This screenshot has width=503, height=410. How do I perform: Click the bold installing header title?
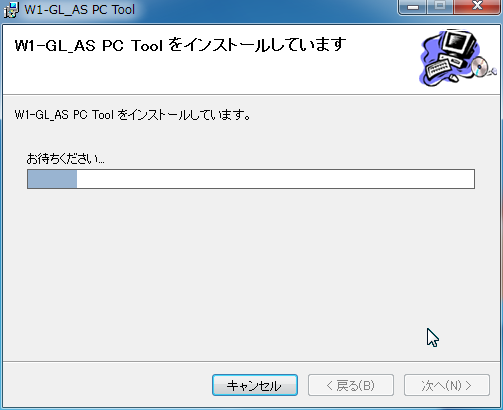click(180, 45)
